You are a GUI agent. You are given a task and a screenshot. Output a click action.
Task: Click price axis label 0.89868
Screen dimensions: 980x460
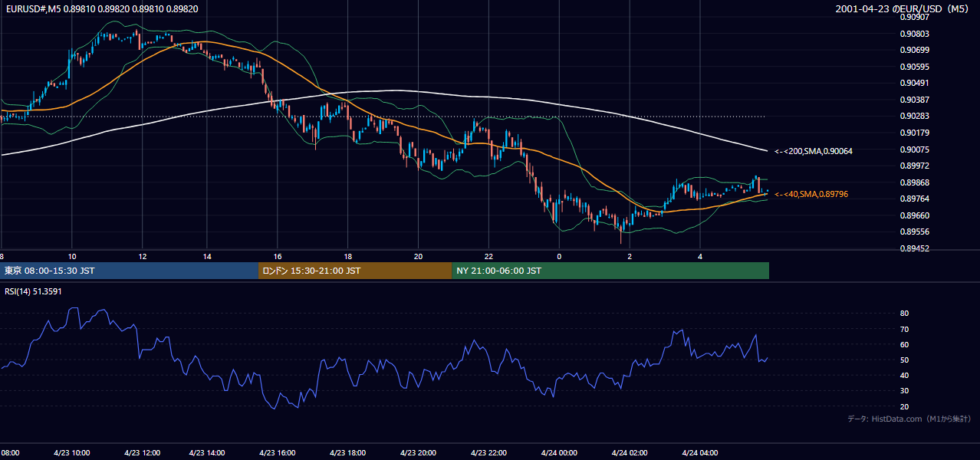click(916, 182)
